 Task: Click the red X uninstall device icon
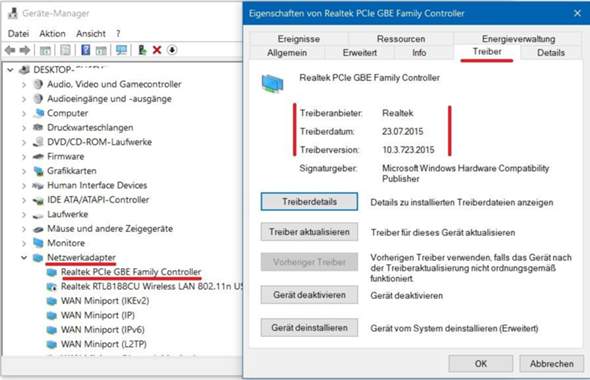click(157, 50)
